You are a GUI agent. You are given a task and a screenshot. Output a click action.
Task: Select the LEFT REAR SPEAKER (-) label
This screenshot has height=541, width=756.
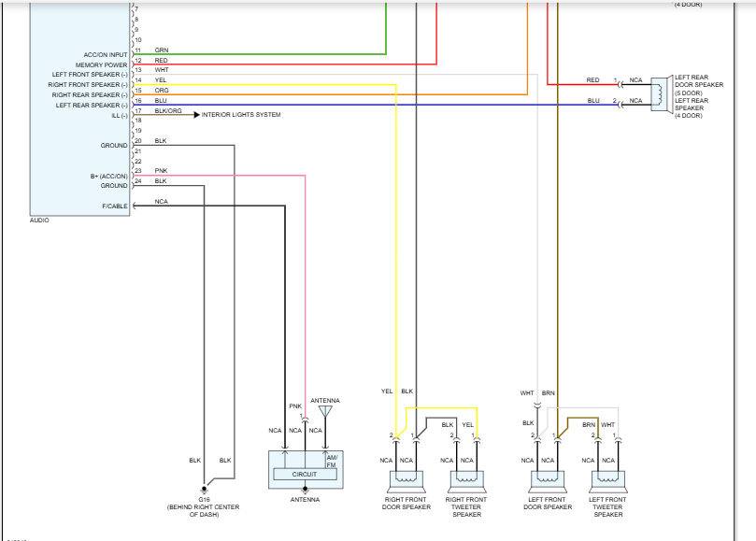(x=92, y=105)
